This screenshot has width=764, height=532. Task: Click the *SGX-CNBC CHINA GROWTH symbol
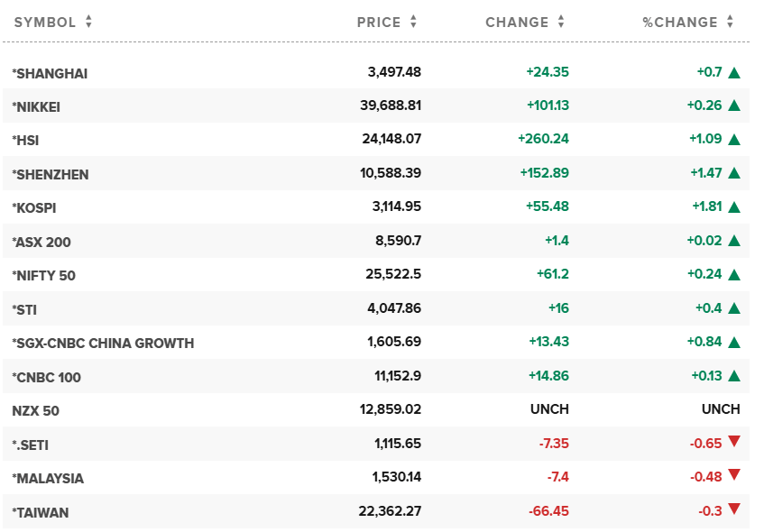point(103,343)
